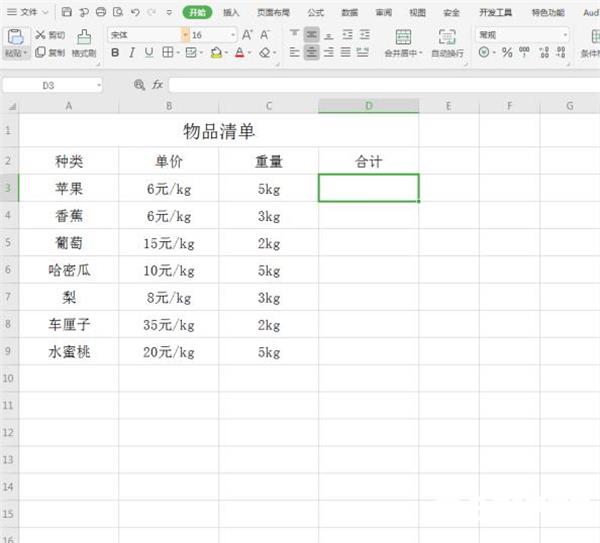This screenshot has height=543, width=600.
Task: Align cell text to bottom
Action: pyautogui.click(x=328, y=35)
